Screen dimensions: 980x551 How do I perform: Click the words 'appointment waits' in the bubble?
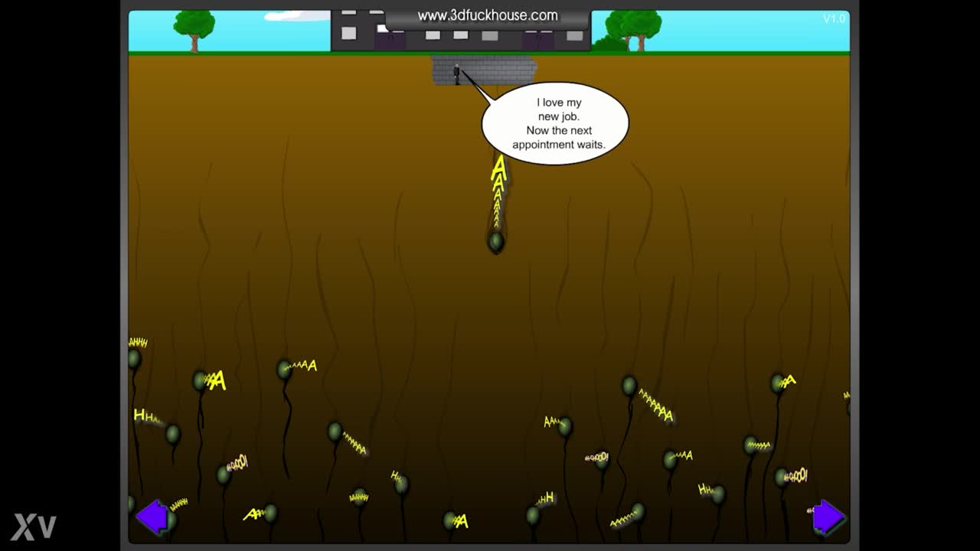[559, 145]
